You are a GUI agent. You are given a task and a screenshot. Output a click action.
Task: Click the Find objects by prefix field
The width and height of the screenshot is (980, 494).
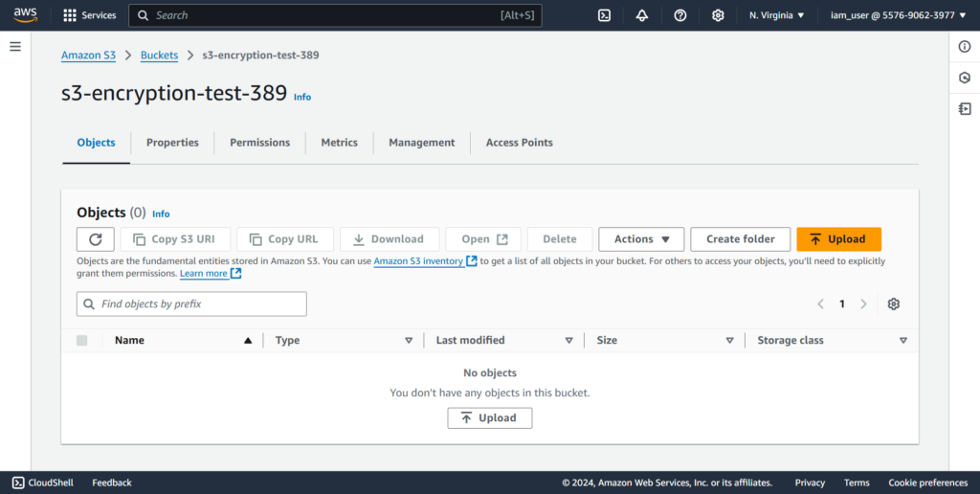(191, 304)
